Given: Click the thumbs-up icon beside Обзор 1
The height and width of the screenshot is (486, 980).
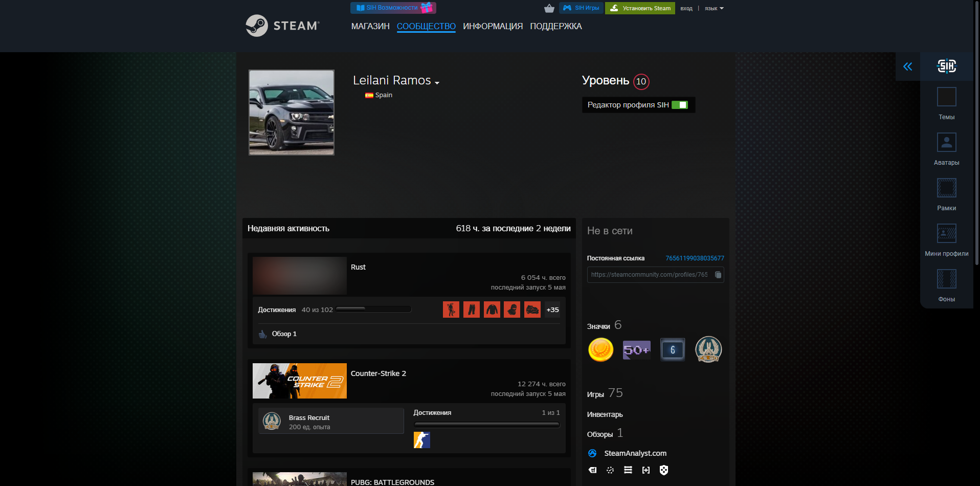Looking at the screenshot, I should [x=263, y=334].
